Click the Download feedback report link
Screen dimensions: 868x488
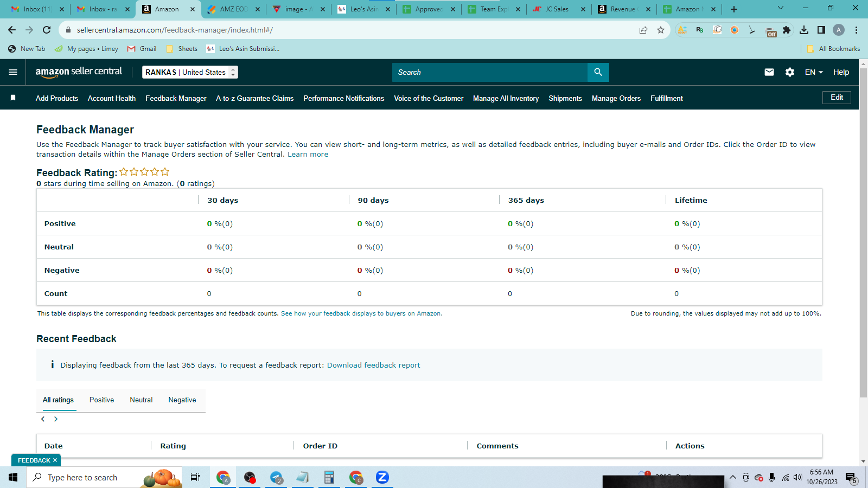tap(373, 365)
